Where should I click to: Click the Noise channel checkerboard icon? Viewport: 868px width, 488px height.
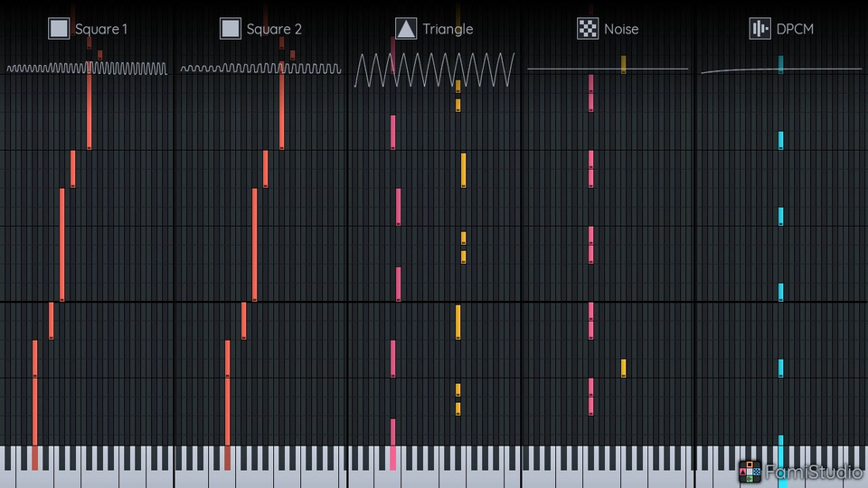[x=588, y=28]
